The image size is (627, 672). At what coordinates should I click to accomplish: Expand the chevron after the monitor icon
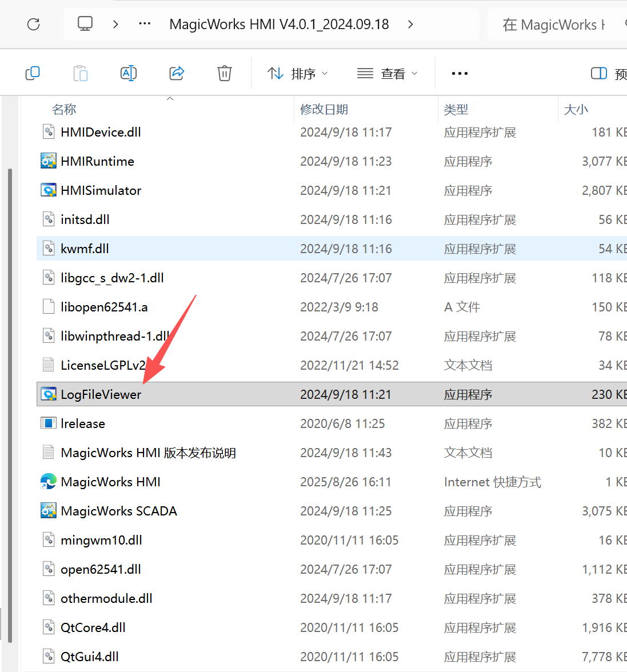pos(115,24)
